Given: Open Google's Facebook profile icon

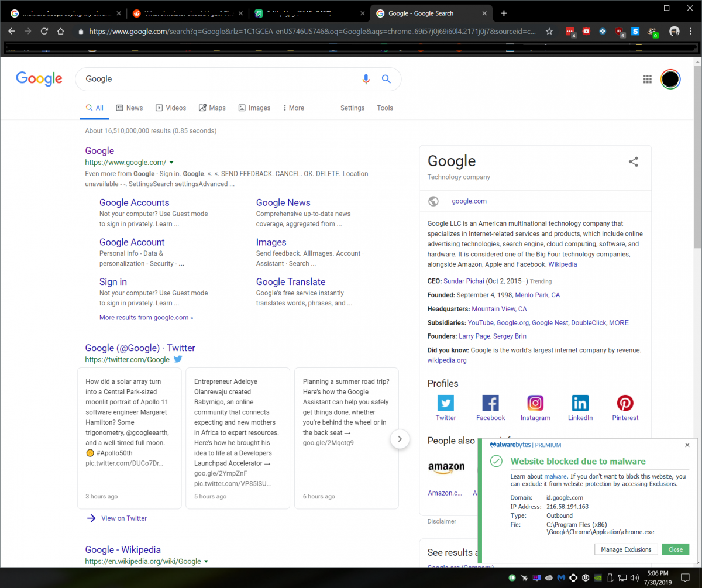Looking at the screenshot, I should point(490,403).
